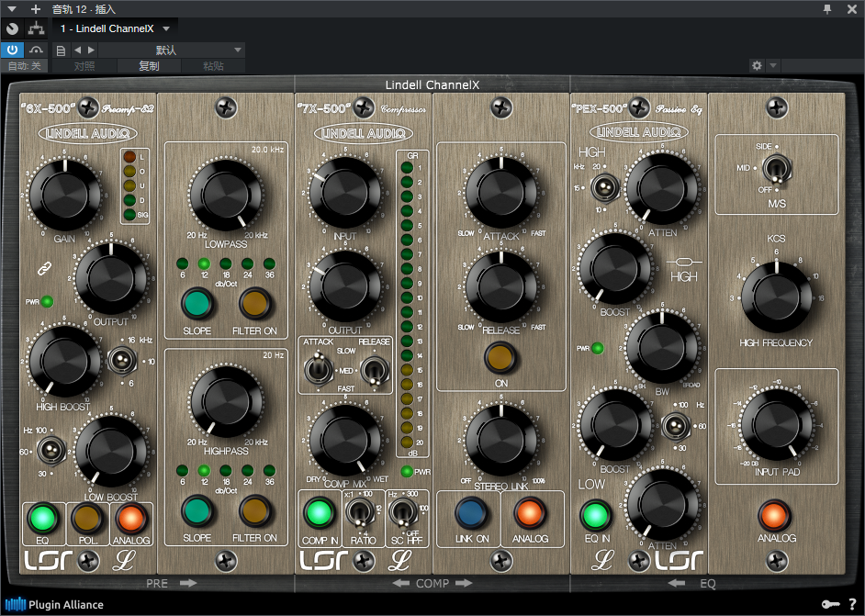Viewport: 865px width, 616px height.
Task: Click the 复制 copy button
Action: point(149,66)
